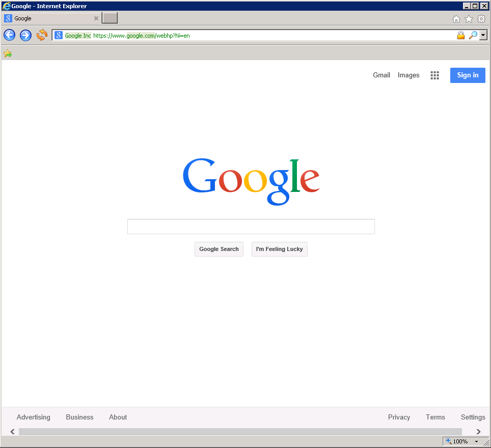Click the URL text in the address bar
The height and width of the screenshot is (448, 491).
[x=142, y=36]
